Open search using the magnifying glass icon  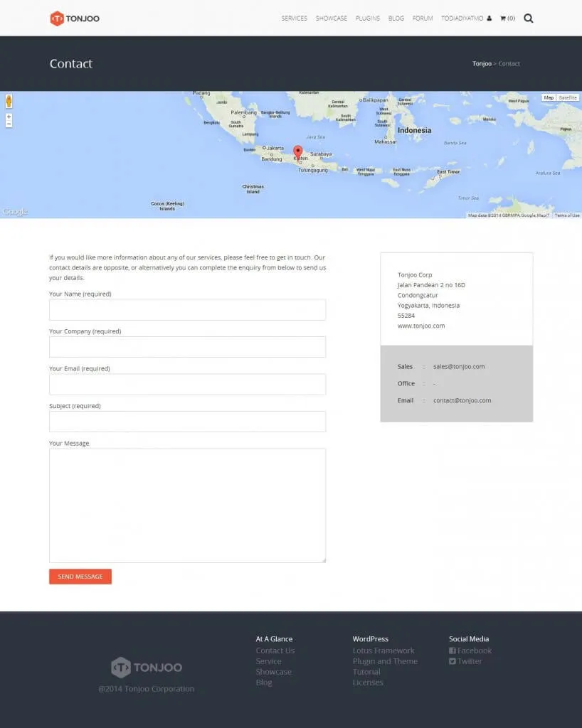(x=528, y=18)
